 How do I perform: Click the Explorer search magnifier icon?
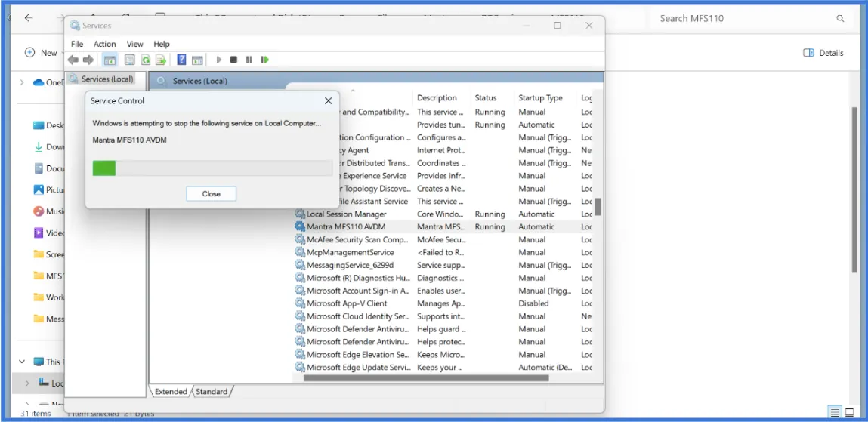(840, 18)
